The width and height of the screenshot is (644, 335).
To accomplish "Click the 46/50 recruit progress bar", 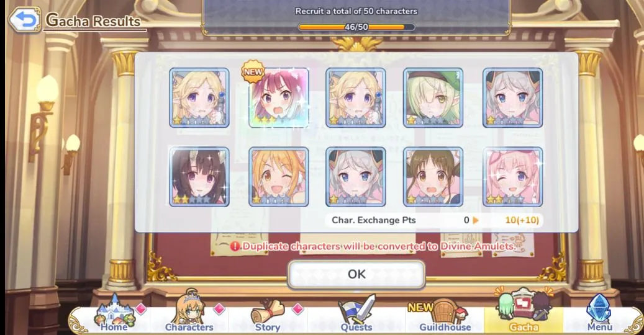I will tap(356, 27).
